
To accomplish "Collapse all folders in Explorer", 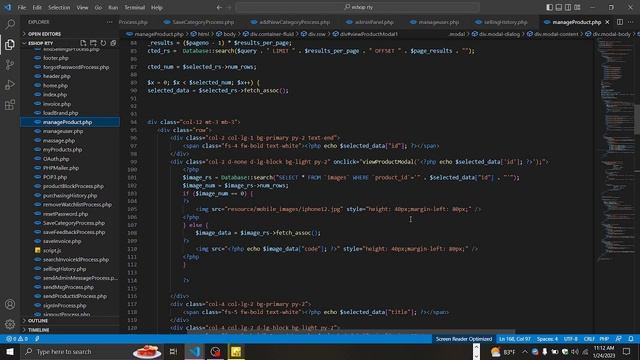I will (113, 43).
